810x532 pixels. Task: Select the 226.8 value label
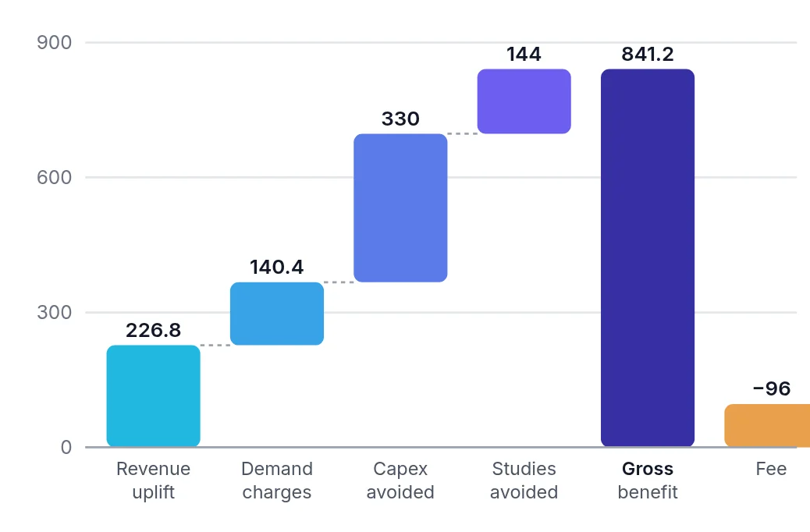pos(154,330)
